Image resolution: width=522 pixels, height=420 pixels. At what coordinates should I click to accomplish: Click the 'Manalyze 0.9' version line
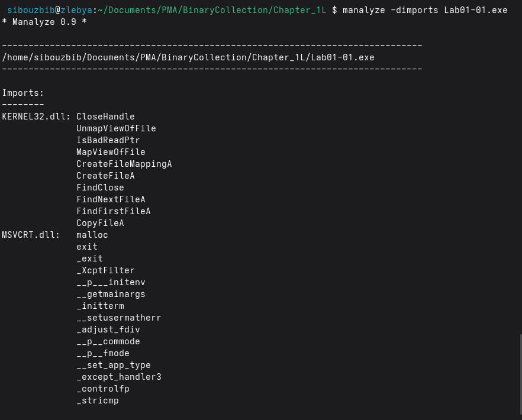tap(44, 22)
